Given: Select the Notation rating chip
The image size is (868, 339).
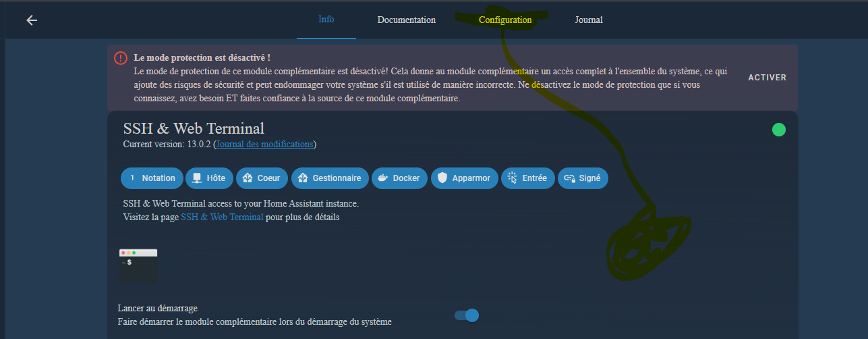Looking at the screenshot, I should [152, 178].
